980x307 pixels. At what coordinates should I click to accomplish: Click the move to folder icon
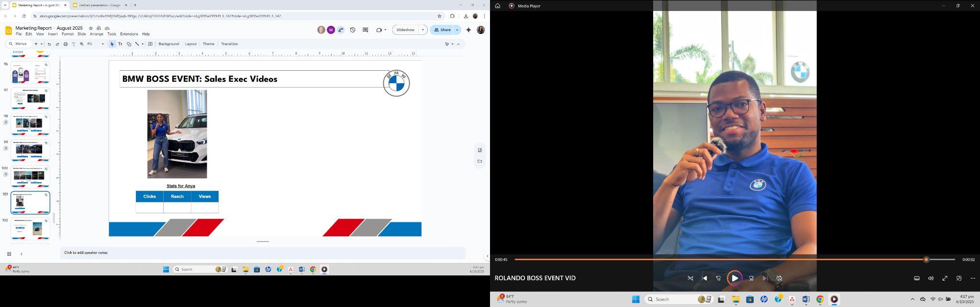[x=99, y=28]
